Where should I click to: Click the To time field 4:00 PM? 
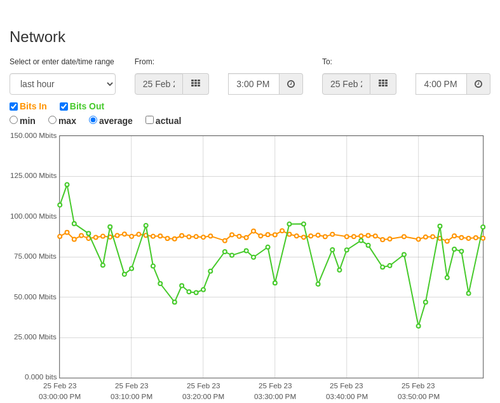click(441, 84)
